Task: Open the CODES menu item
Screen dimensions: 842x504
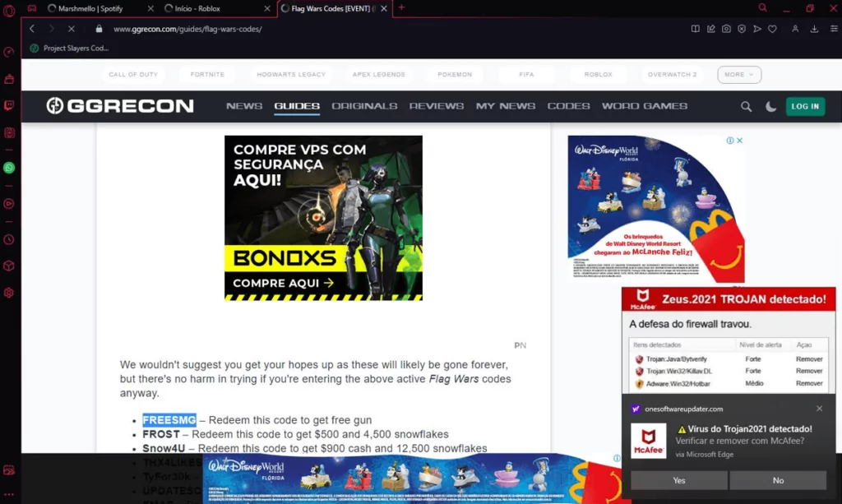Action: click(569, 106)
